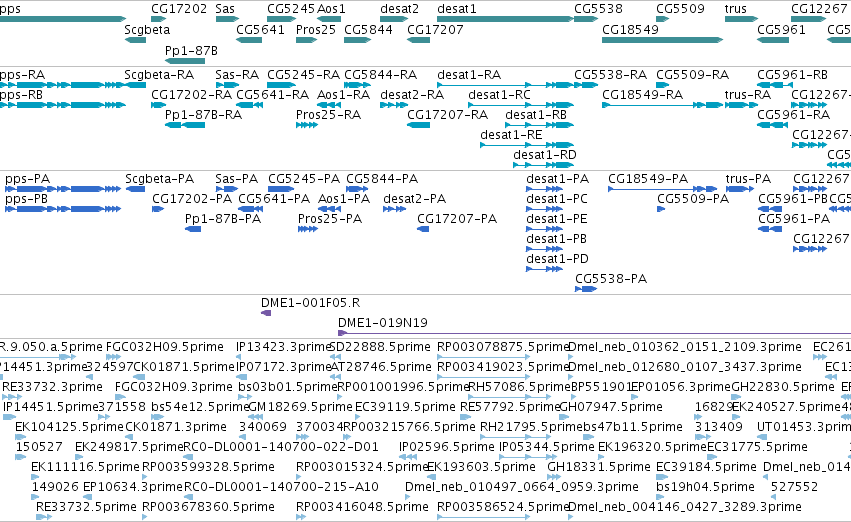Select the desat1-RA transcript

pyautogui.click(x=505, y=85)
